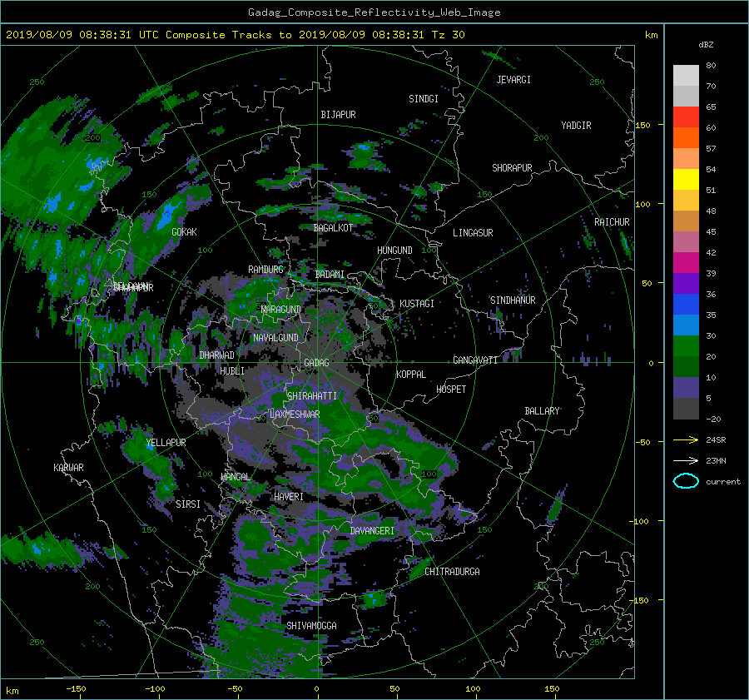Click the Gadag_Composite_Reflectivity_Web_Image title

[x=374, y=12]
